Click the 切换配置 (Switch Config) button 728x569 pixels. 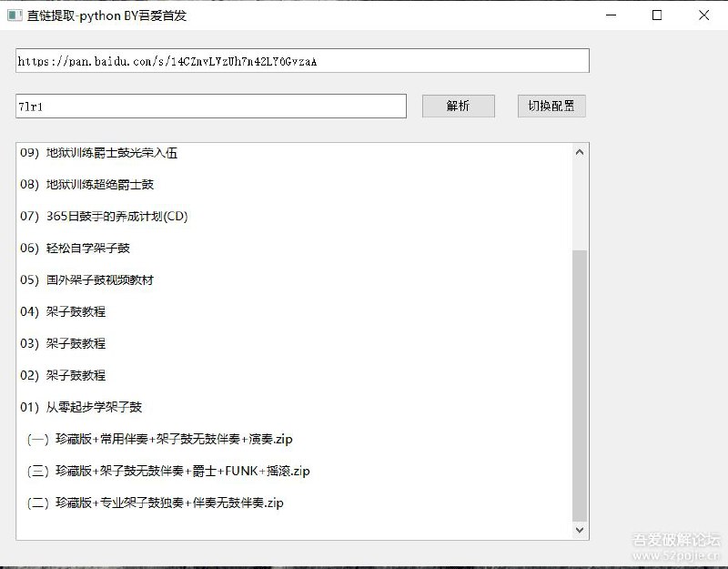click(x=551, y=106)
